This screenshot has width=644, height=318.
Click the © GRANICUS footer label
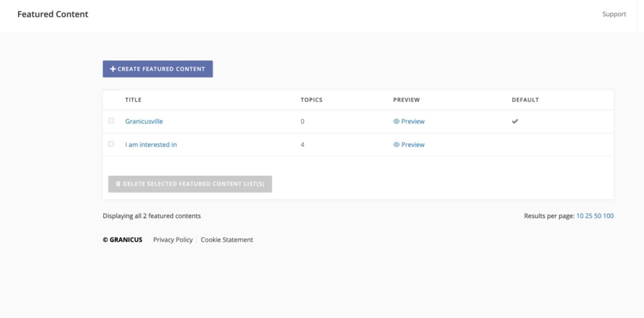[123, 239]
